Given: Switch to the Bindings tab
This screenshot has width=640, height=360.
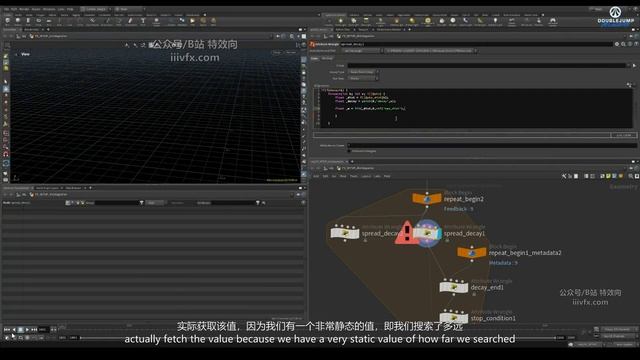Looking at the screenshot, I should tap(327, 58).
